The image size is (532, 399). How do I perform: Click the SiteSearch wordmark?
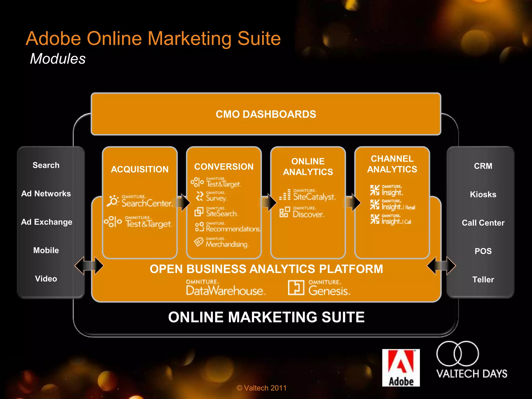(x=222, y=212)
